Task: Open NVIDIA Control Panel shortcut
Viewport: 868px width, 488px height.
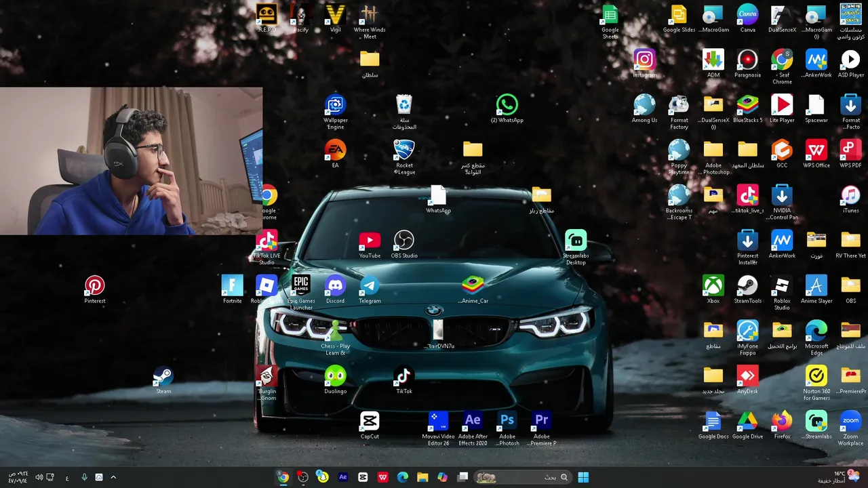Action: (x=782, y=202)
